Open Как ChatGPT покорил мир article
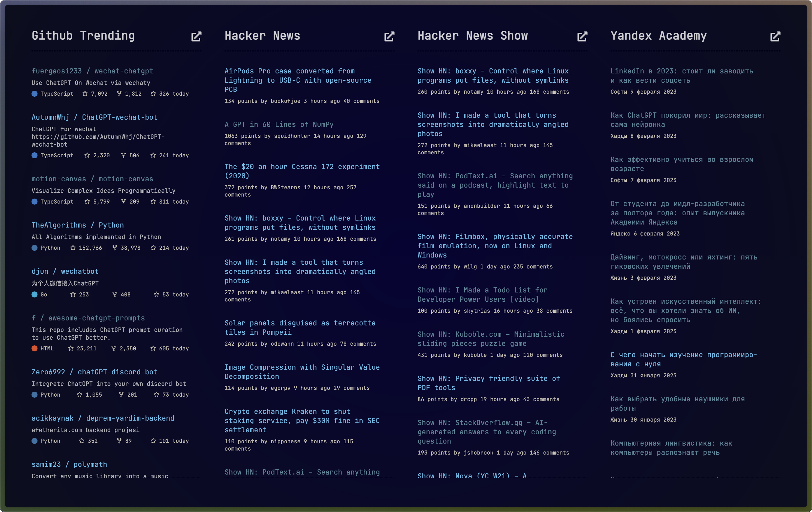 (688, 120)
